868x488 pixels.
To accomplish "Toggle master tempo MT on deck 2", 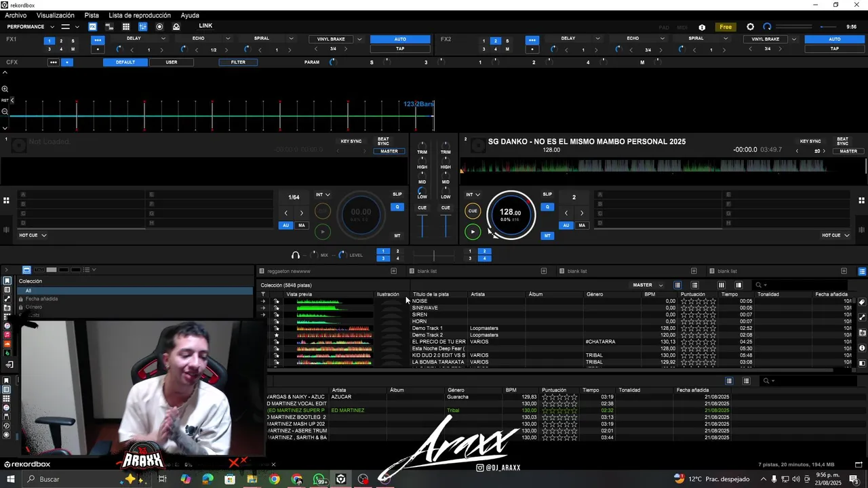I will (547, 236).
